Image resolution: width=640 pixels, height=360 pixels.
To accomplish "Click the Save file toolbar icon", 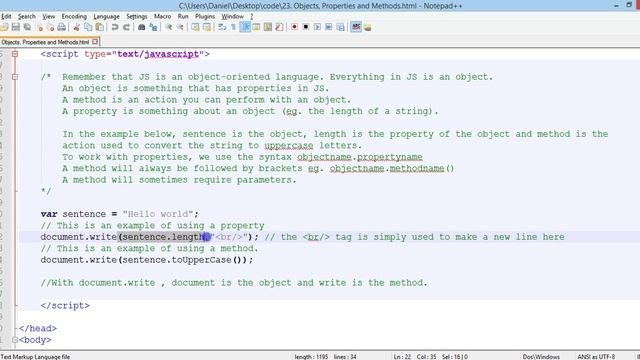I will coord(16,27).
